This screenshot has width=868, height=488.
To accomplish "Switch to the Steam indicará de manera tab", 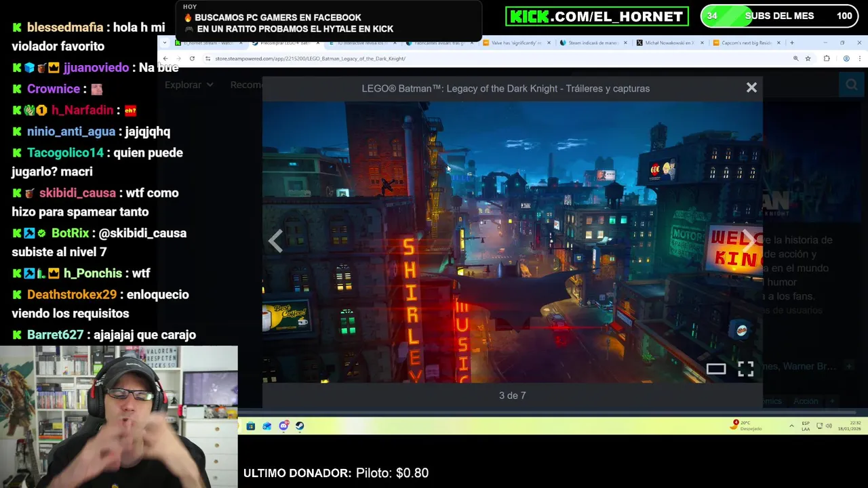I will pyautogui.click(x=593, y=43).
